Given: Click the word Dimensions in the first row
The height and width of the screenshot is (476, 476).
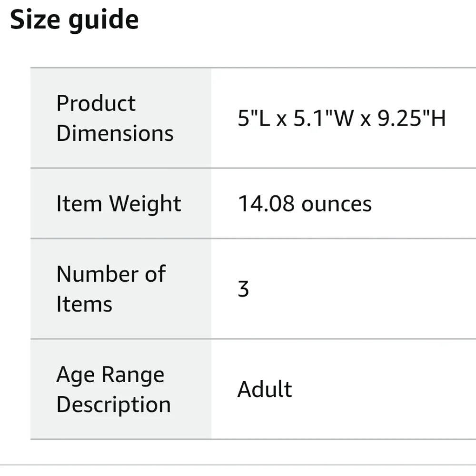Looking at the screenshot, I should [115, 133].
